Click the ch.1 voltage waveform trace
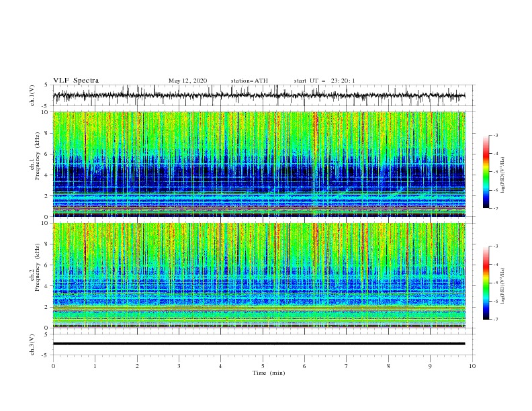This screenshot has width=532, height=411. click(259, 95)
